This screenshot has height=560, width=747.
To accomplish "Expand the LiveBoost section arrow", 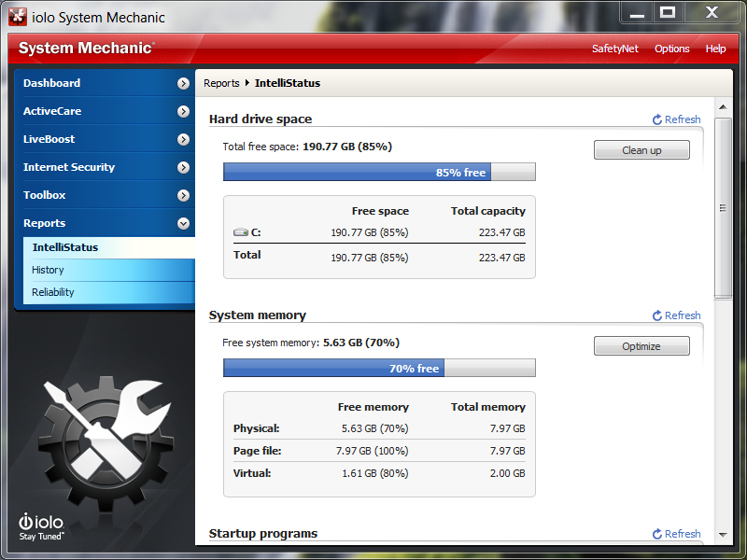I will point(183,139).
